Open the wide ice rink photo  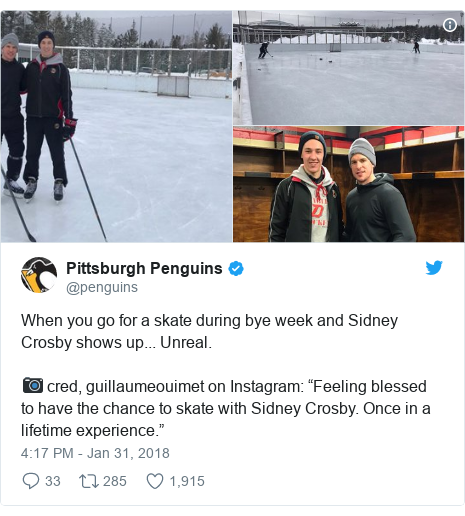click(x=348, y=68)
